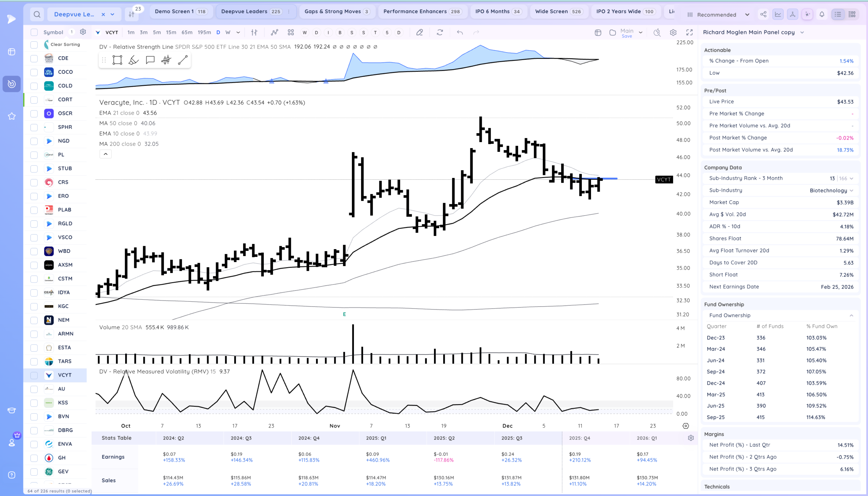The width and height of the screenshot is (868, 496).
Task: Click the refresh chart icon
Action: click(440, 32)
